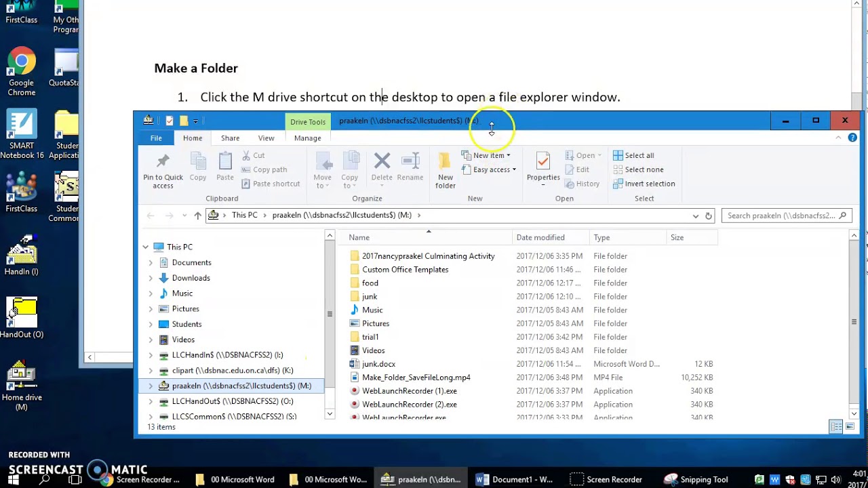Select junk.docx file

(378, 364)
